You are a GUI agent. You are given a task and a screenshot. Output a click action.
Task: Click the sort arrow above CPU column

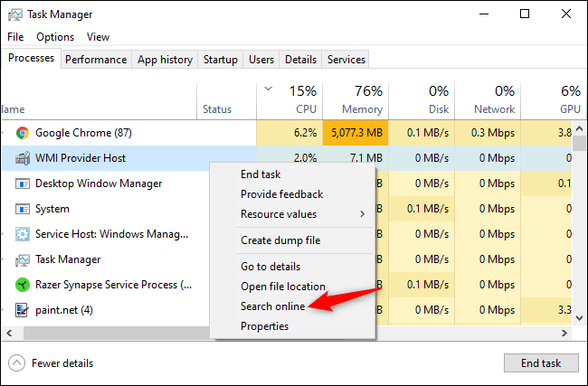click(x=269, y=89)
